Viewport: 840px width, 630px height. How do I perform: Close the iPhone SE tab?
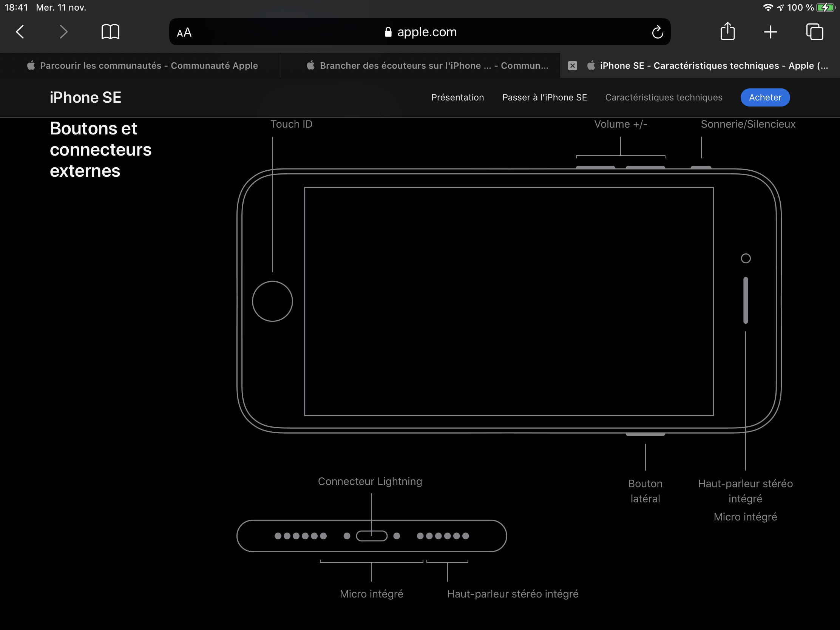coord(572,66)
